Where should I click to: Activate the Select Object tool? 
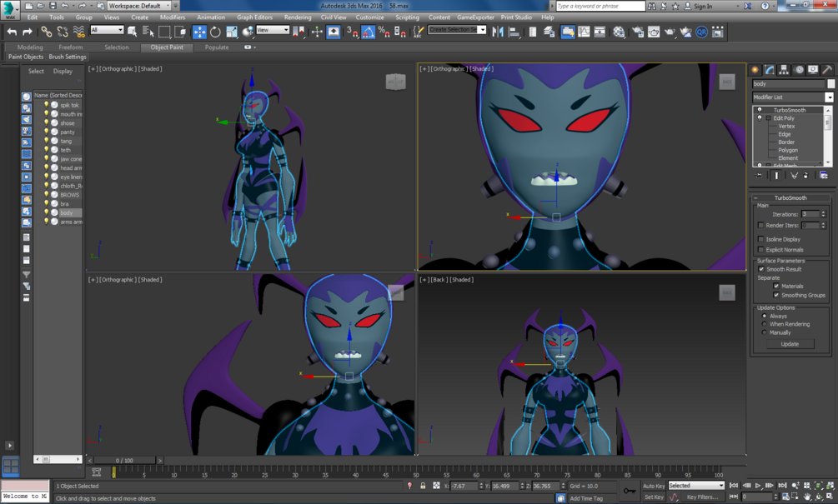[x=133, y=32]
